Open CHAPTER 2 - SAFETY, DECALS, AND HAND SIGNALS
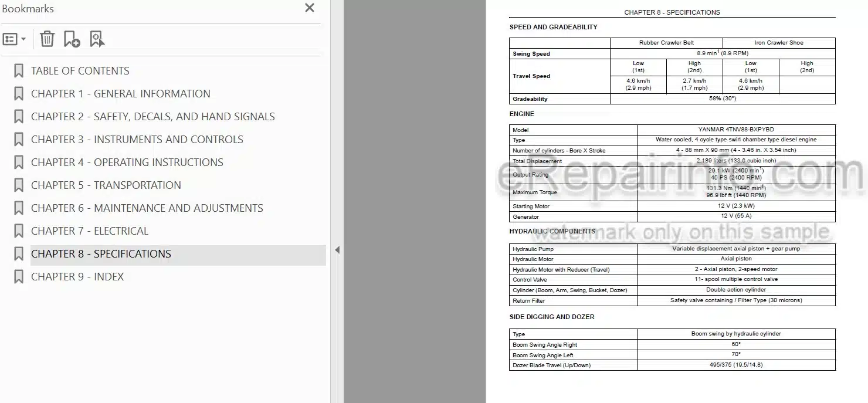Screen dimensions: 868x403 click(x=152, y=117)
